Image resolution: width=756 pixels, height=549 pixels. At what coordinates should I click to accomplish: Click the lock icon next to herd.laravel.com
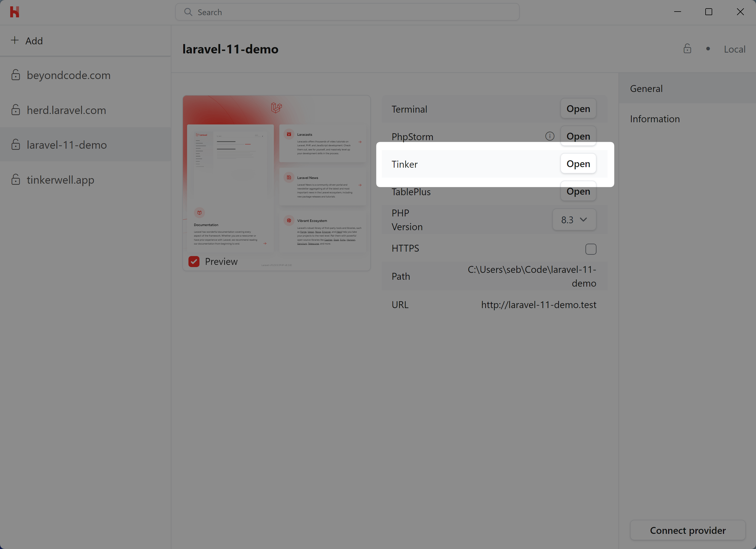click(x=16, y=110)
